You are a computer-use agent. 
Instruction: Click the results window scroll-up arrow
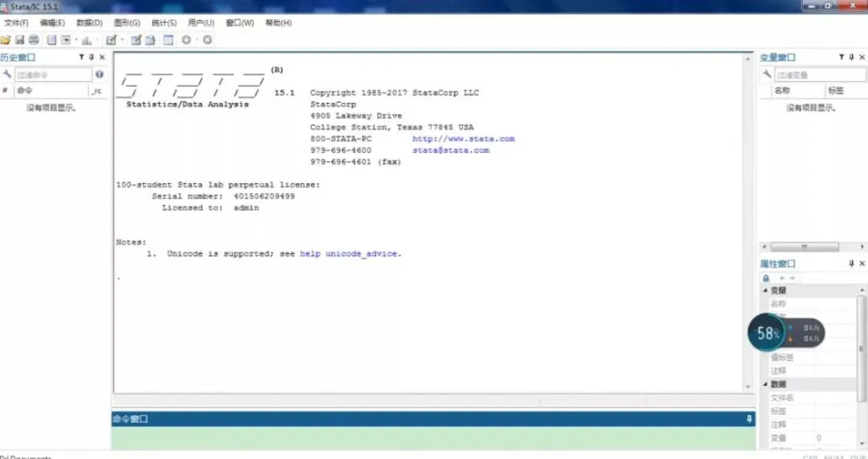click(748, 58)
